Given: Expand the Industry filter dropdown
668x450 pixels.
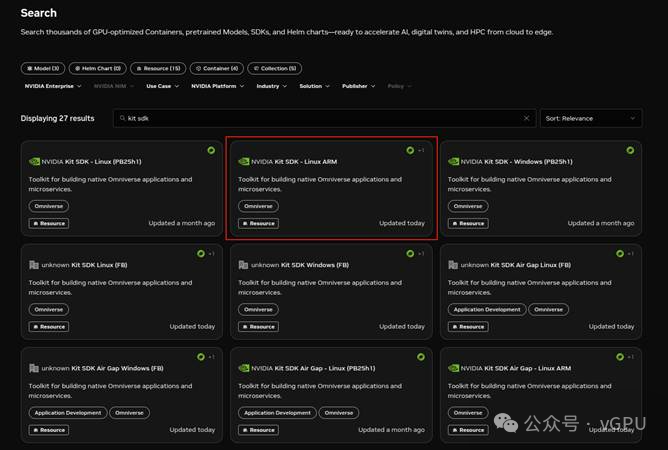Looking at the screenshot, I should coord(271,86).
